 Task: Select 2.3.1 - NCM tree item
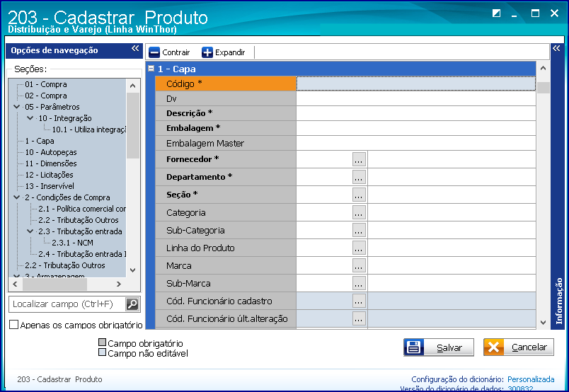[73, 243]
